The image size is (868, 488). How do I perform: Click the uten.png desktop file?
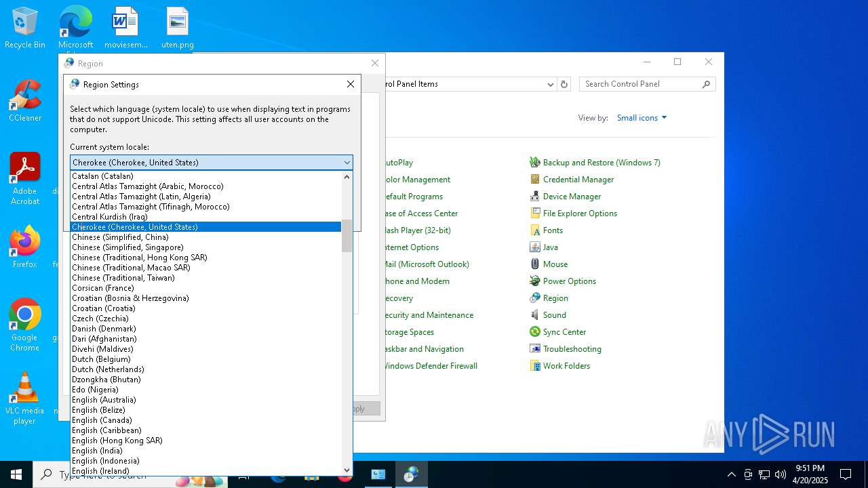[178, 28]
